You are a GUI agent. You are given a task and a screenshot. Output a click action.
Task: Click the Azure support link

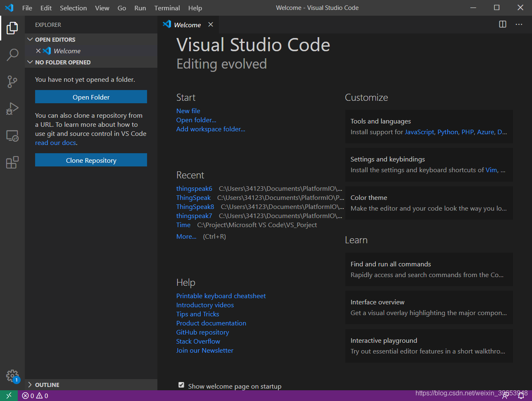(x=485, y=132)
